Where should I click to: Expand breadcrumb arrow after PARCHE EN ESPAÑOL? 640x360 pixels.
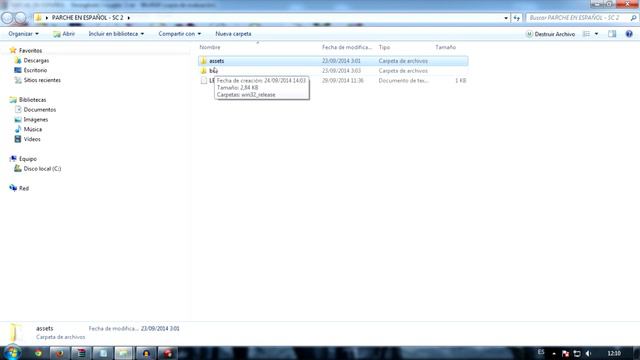pos(129,18)
